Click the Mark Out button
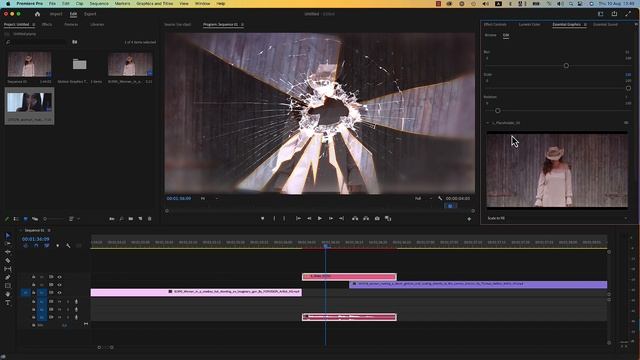640x360 pixels. pos(284,218)
